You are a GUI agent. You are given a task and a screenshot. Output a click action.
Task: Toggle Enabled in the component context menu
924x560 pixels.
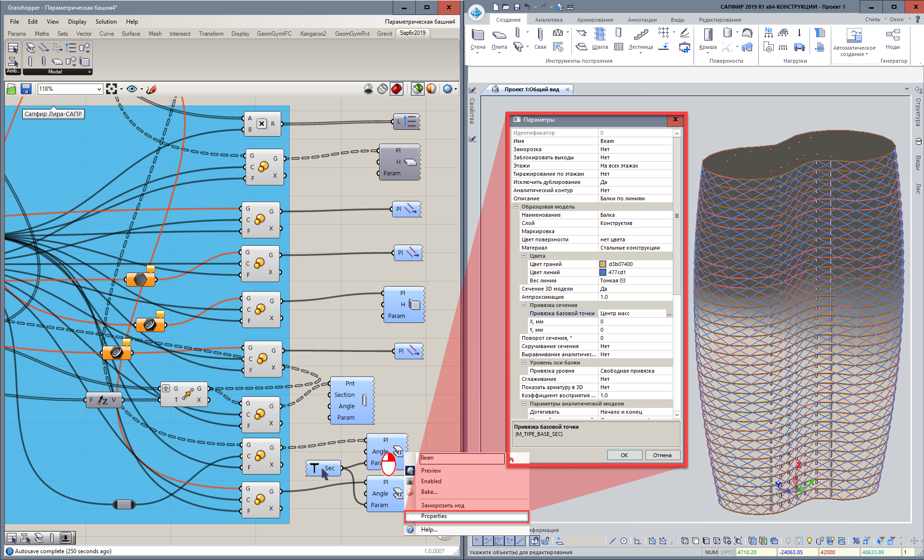(x=431, y=481)
